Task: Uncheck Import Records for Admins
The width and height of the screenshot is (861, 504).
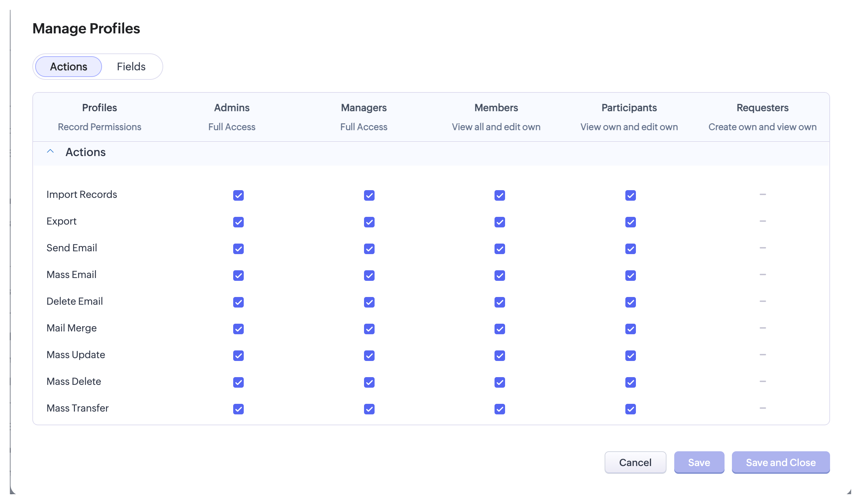Action: [238, 195]
